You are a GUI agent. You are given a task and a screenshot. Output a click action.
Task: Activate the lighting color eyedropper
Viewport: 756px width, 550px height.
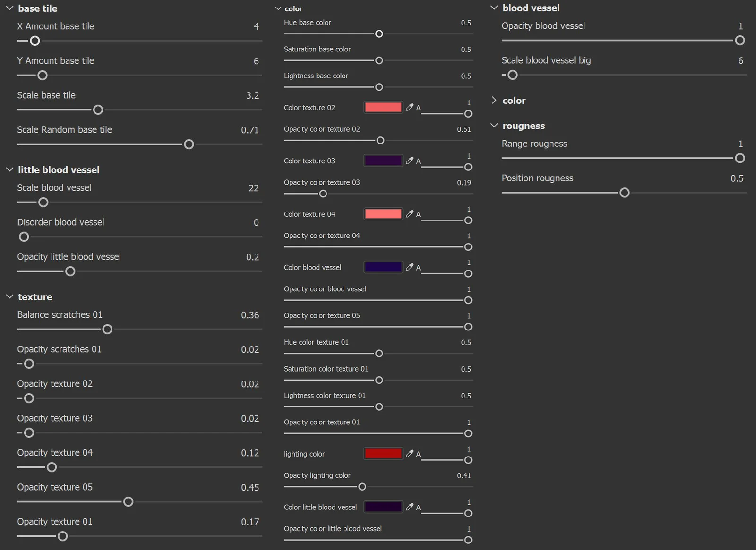(410, 454)
